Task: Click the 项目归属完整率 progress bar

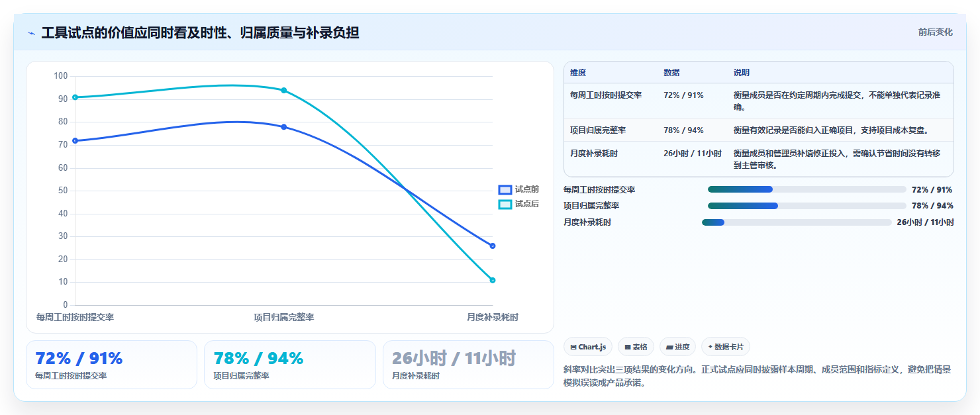Action: (807, 206)
